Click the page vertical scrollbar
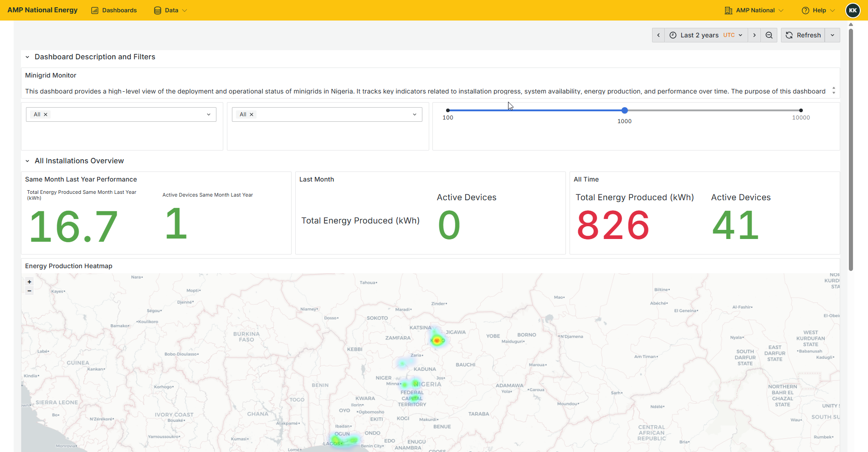This screenshot has width=868, height=452. pyautogui.click(x=851, y=150)
